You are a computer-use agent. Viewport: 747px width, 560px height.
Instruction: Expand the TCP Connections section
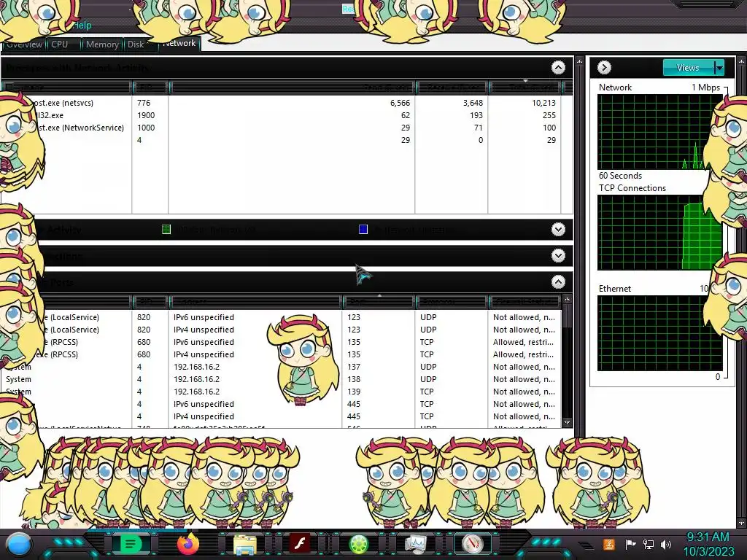(558, 256)
